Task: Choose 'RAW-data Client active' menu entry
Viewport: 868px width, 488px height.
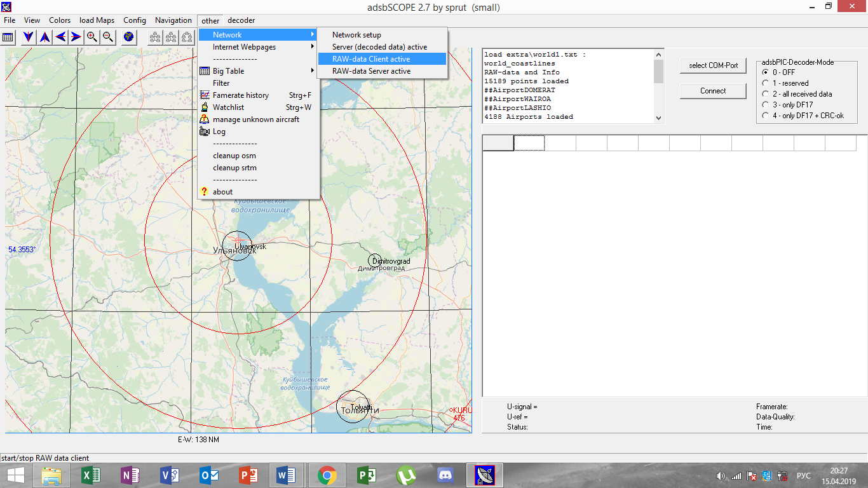Action: 371,59
